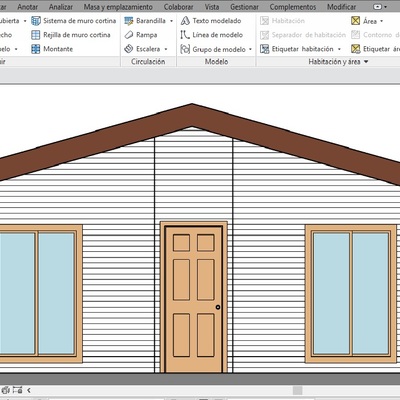Image resolution: width=400 pixels, height=400 pixels.
Task: Click the horizontal scrollbar thumb
Action: [x=298, y=390]
